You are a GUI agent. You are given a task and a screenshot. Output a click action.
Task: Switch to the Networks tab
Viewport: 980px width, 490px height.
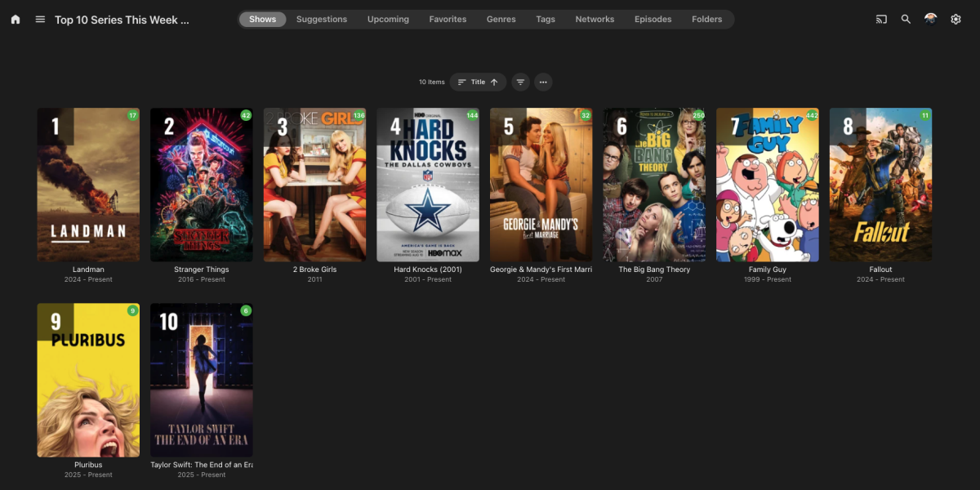[595, 19]
